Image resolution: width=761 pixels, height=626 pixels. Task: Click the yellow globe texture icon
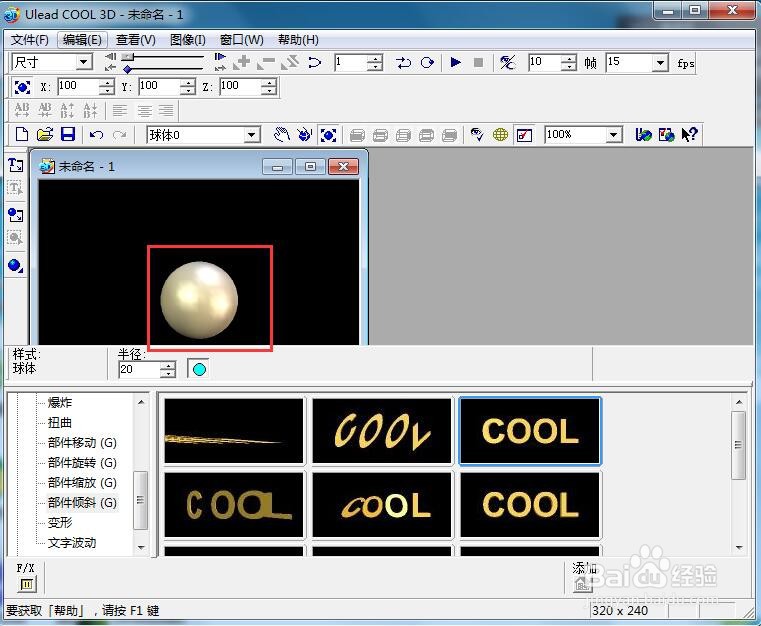[500, 134]
